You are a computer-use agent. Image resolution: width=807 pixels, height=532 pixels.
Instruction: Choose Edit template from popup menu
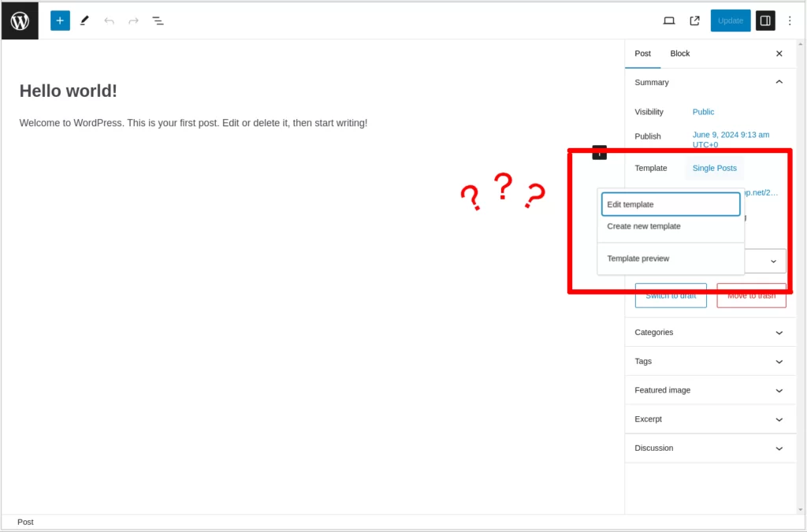[671, 204]
